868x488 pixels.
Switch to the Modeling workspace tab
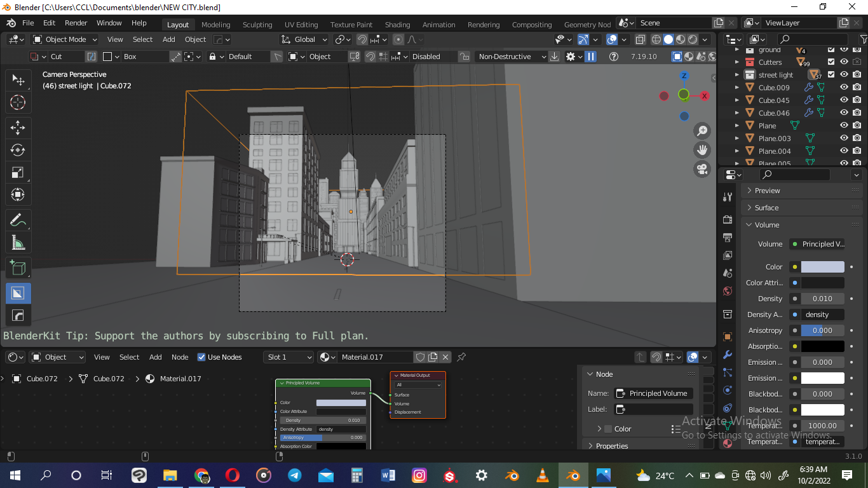(216, 25)
